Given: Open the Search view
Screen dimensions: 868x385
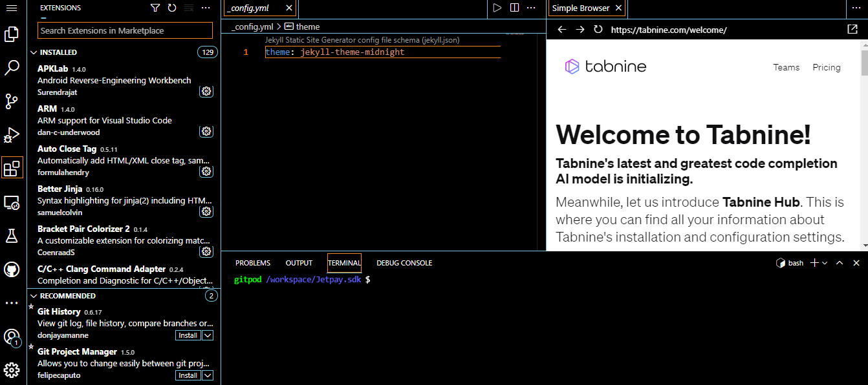Looking at the screenshot, I should (x=12, y=68).
